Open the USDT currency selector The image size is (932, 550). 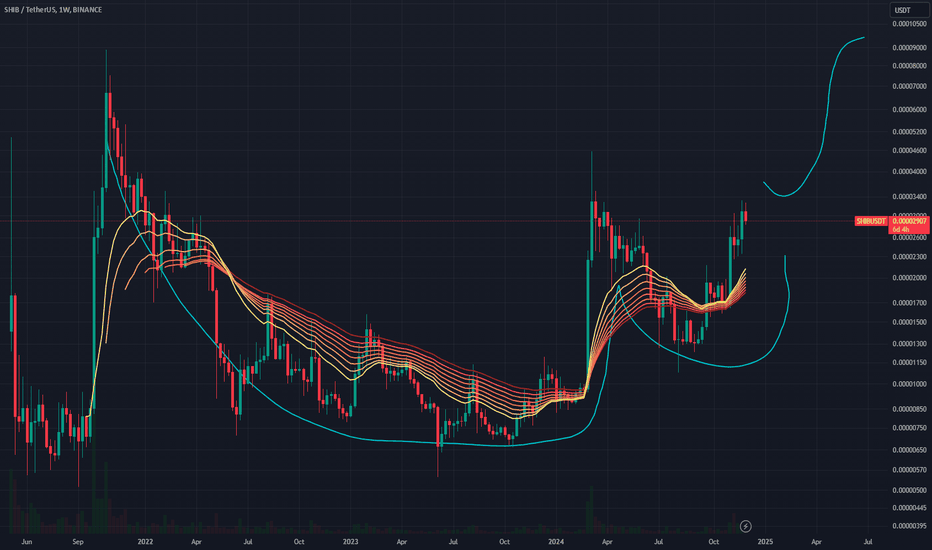[x=908, y=10]
